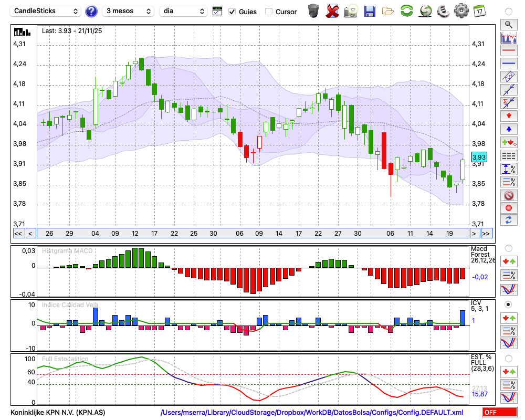525x420 pixels.
Task: Open the dia interval dropdown
Action: coord(183,11)
